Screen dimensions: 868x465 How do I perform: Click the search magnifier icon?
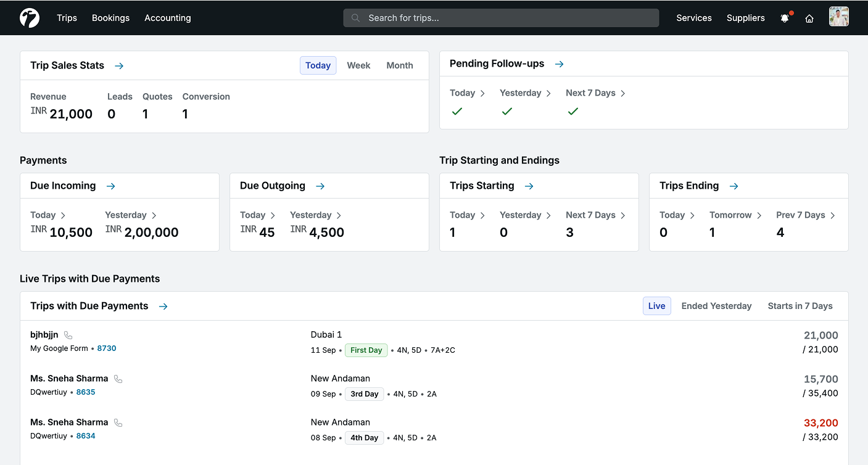(x=356, y=18)
